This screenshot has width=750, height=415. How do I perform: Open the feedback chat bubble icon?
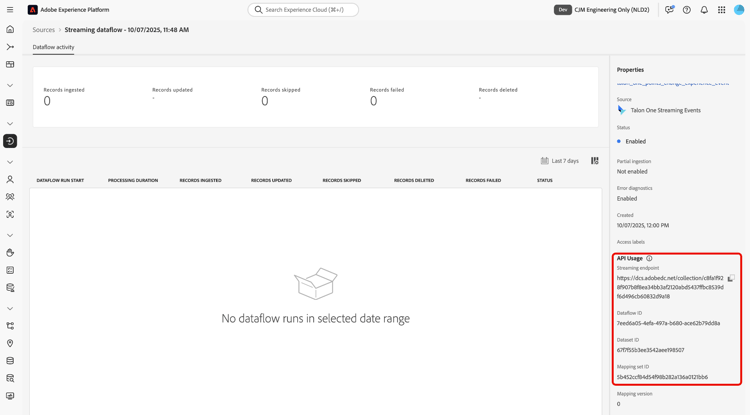click(669, 10)
